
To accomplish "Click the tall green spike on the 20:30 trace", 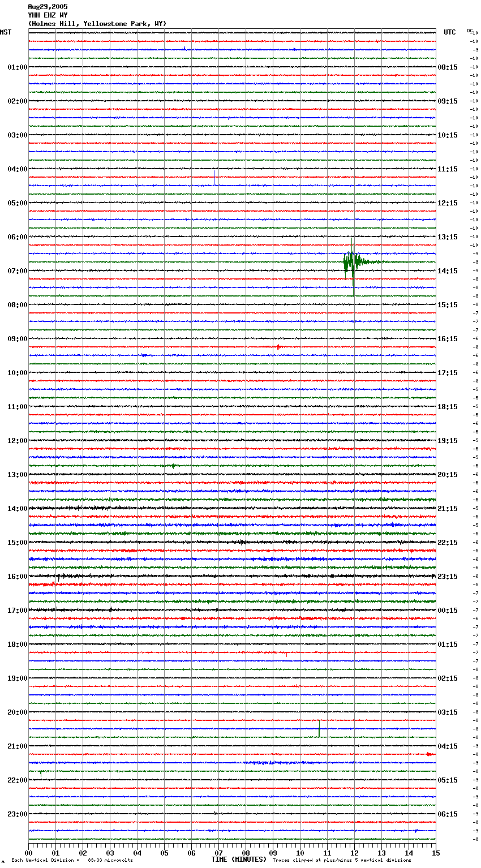I will click(319, 728).
